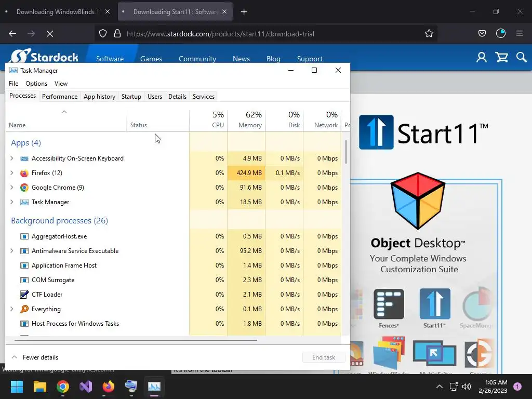Viewport: 532px width, 399px height.
Task: Switch to Details tab
Action: pos(178,97)
